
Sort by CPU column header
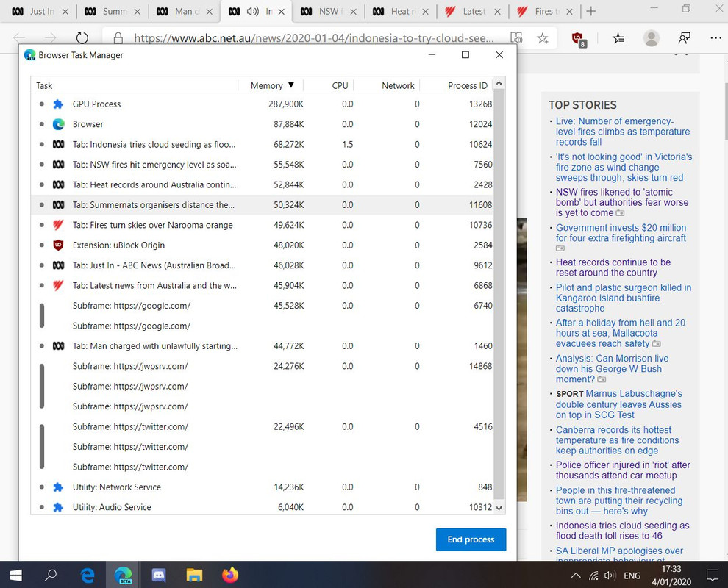point(340,85)
